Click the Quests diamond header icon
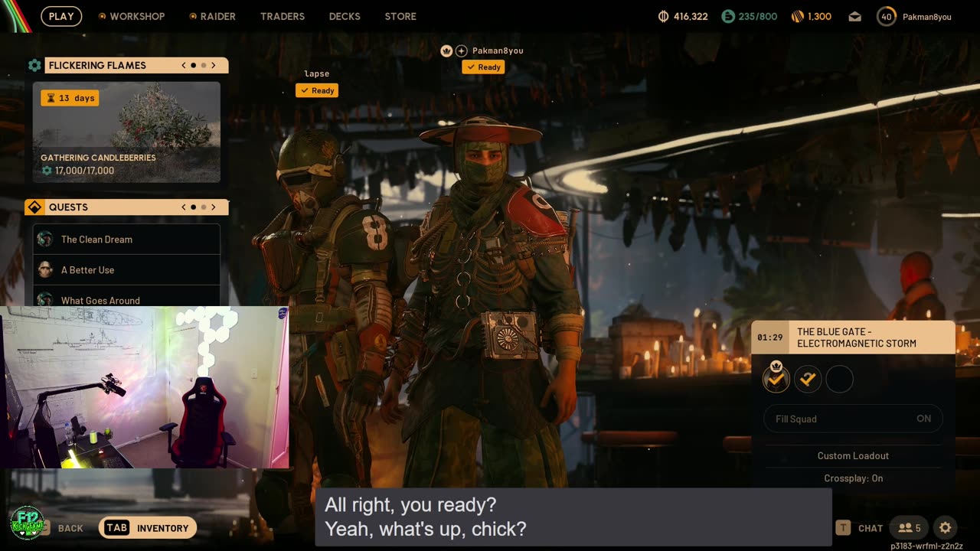980x551 pixels. (x=34, y=207)
